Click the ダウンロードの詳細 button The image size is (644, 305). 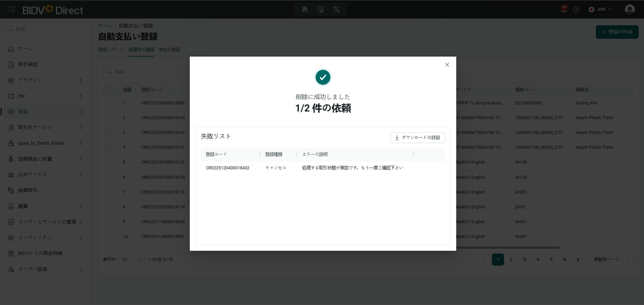pyautogui.click(x=418, y=137)
